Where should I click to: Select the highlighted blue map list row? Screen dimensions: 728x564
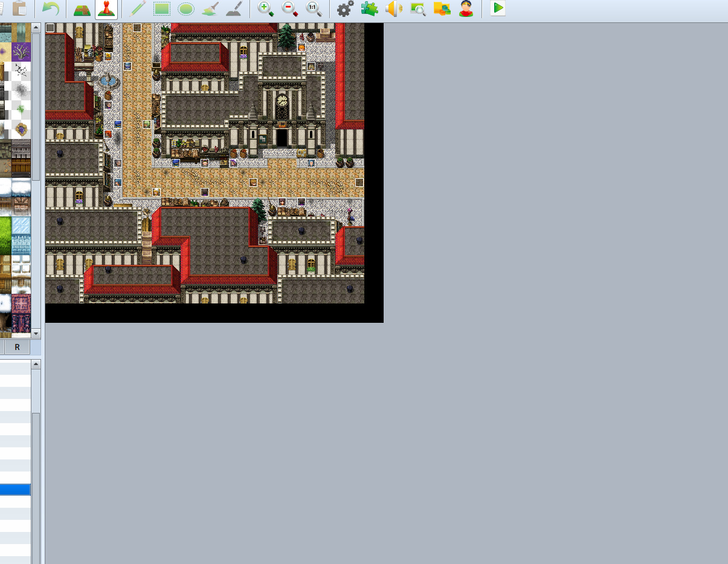(x=15, y=490)
